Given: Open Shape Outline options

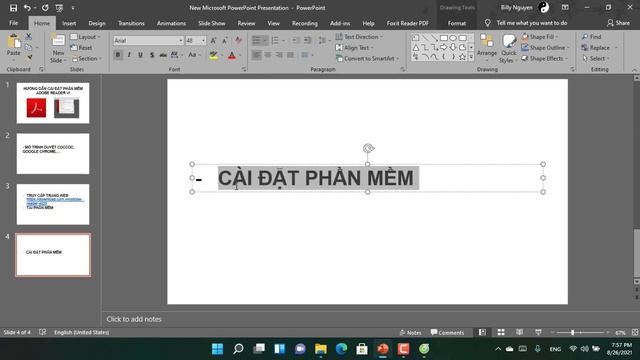Looking at the screenshot, I should pos(545,48).
